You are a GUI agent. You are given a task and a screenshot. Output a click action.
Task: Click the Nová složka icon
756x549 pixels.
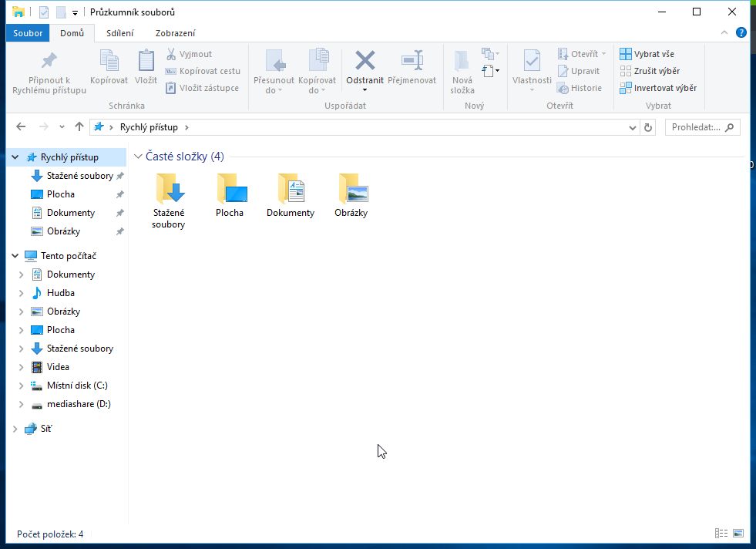tap(462, 61)
